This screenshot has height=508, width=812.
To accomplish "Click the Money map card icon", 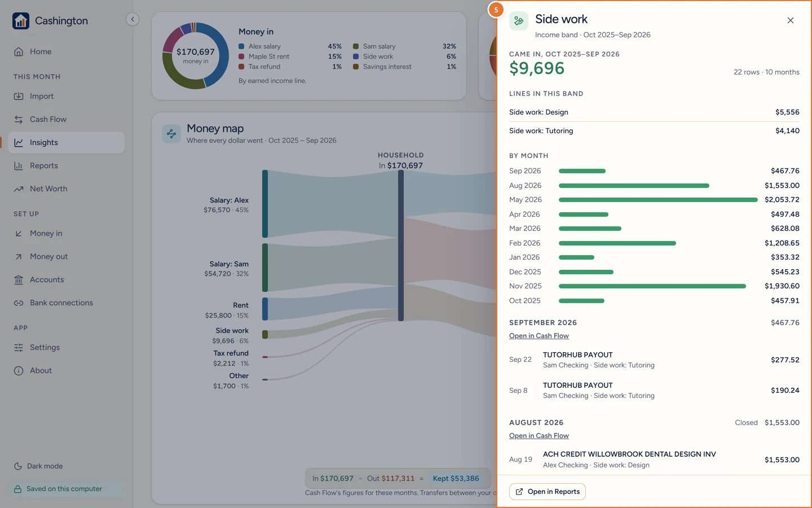I will click(171, 134).
